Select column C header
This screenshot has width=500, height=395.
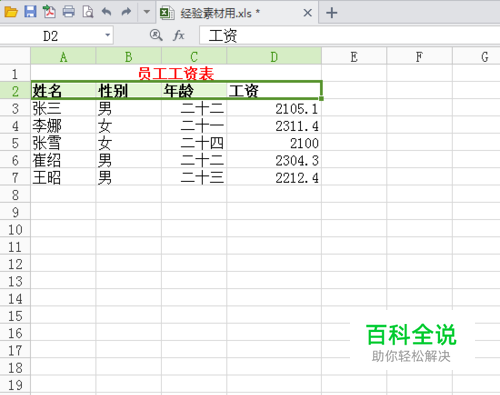(x=194, y=57)
